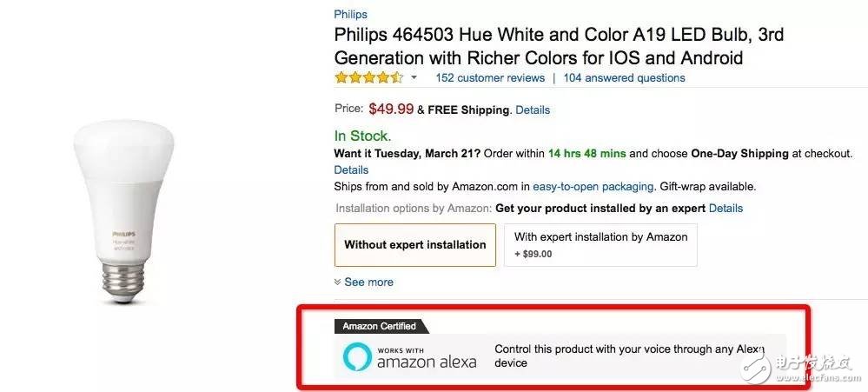This screenshot has width=868, height=392.
Task: Click the star rating icons
Action: pos(369,77)
